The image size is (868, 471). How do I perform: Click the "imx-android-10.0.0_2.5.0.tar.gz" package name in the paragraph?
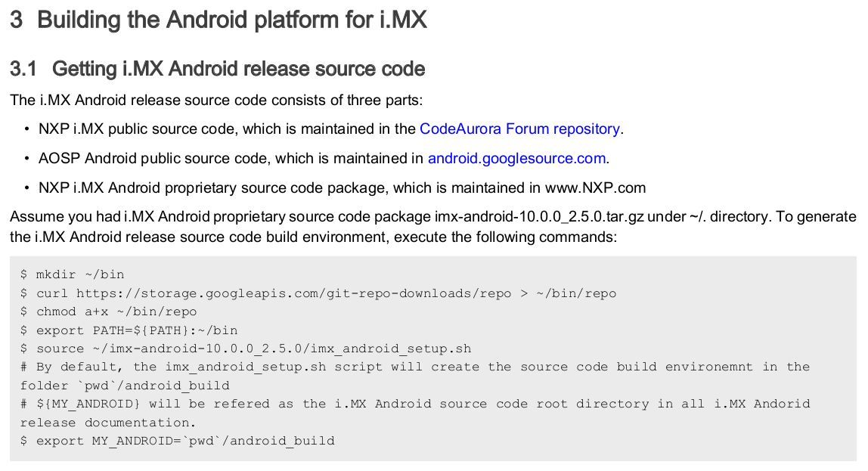click(x=539, y=216)
